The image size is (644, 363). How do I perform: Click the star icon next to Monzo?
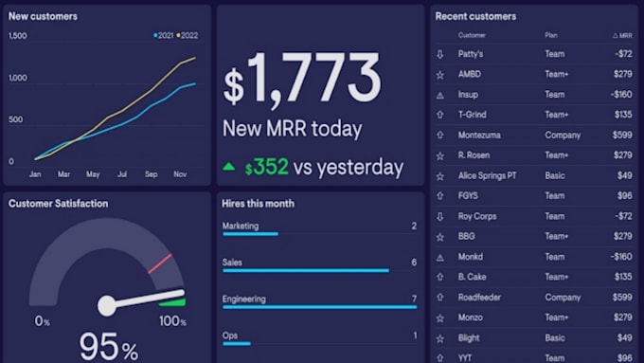click(x=439, y=318)
